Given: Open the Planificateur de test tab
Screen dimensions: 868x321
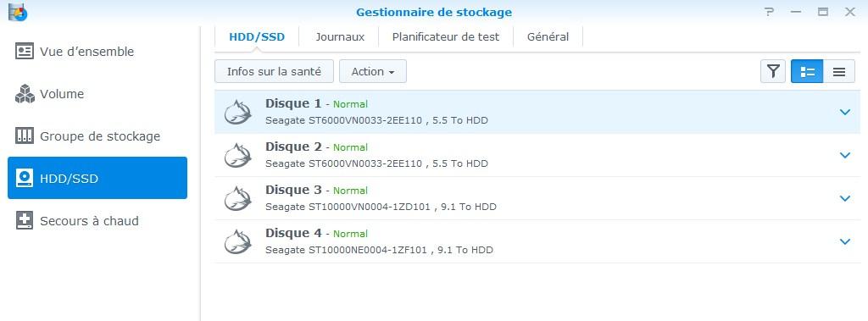Looking at the screenshot, I should point(446,37).
